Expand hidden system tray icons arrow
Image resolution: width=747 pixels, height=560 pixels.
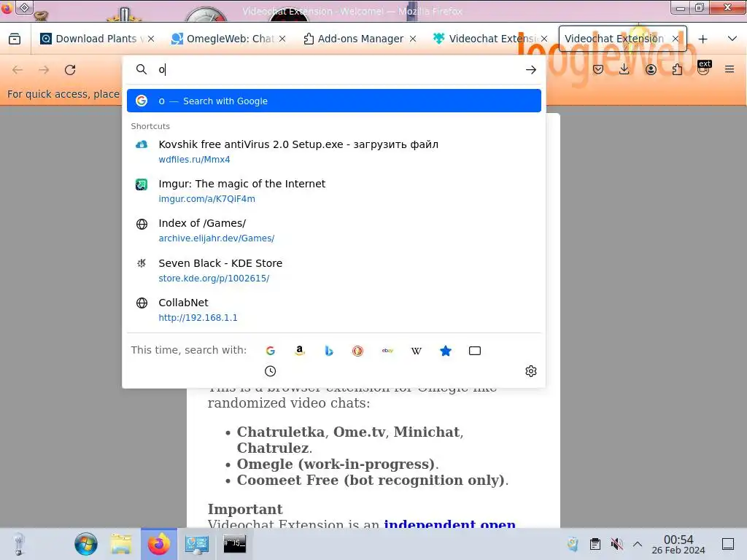coord(638,544)
